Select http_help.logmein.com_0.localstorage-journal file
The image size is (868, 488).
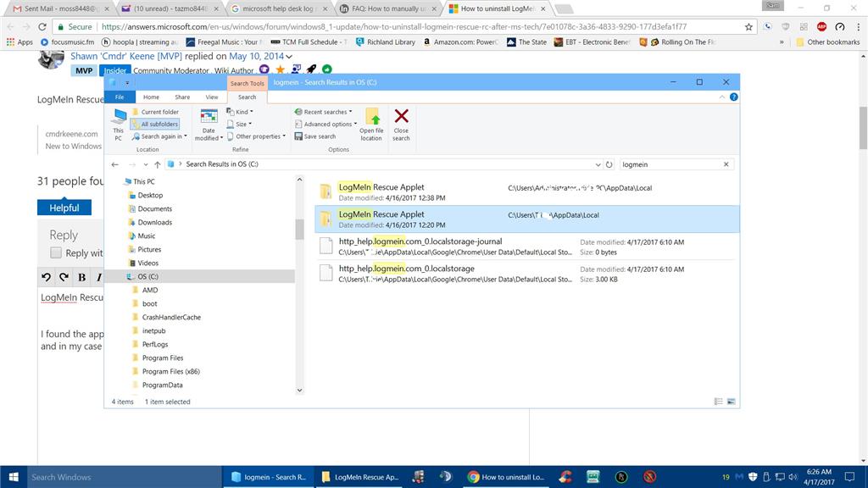[527, 247]
